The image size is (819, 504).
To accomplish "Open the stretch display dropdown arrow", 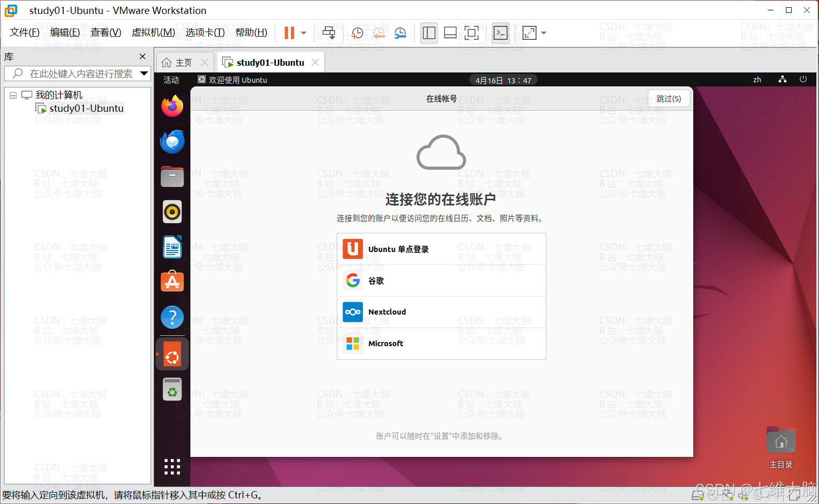I will click(x=544, y=33).
